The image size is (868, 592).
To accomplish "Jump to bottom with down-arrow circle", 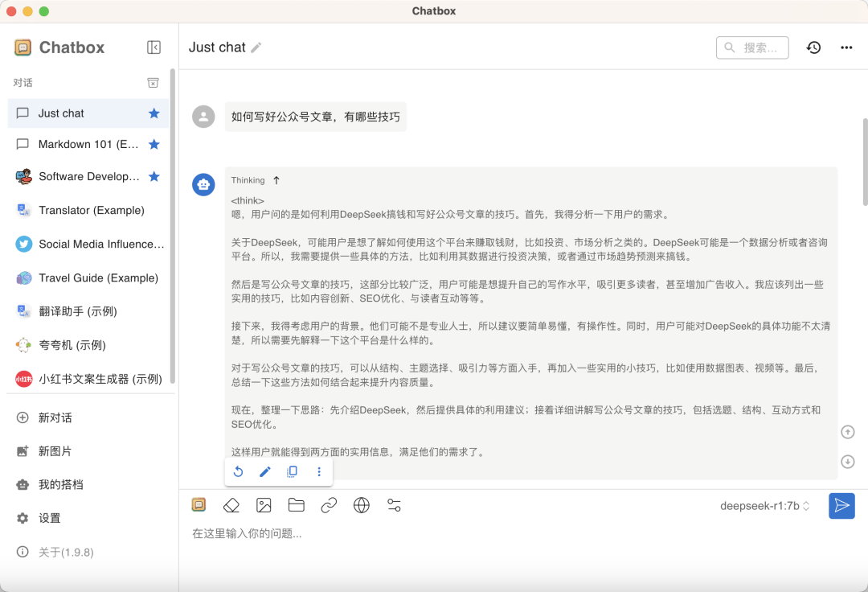I will [x=848, y=462].
